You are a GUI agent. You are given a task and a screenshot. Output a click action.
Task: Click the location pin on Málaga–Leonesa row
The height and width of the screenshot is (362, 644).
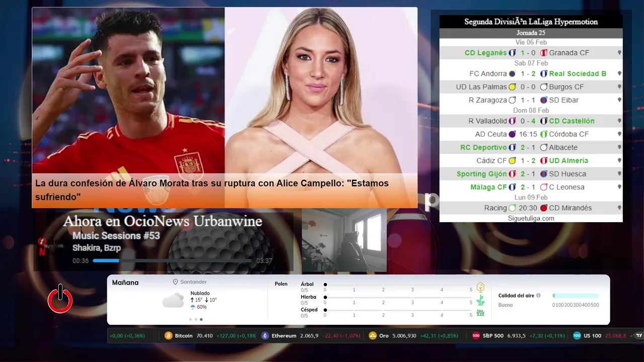pyautogui.click(x=619, y=187)
